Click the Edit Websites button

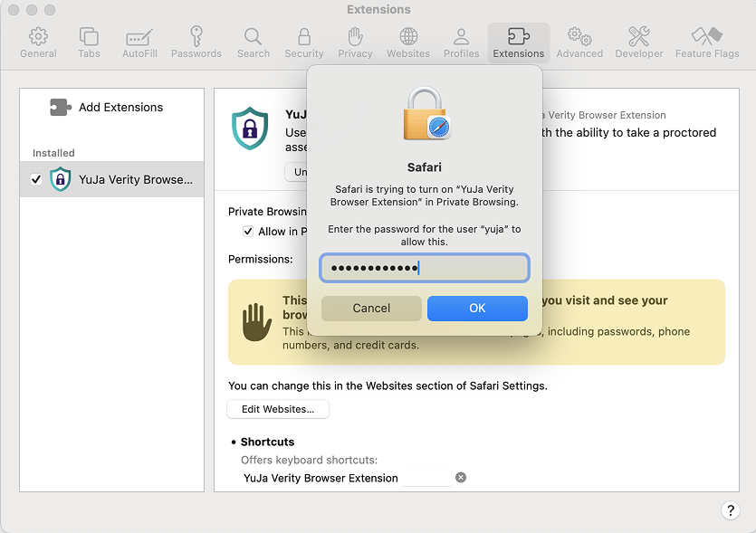pyautogui.click(x=278, y=409)
